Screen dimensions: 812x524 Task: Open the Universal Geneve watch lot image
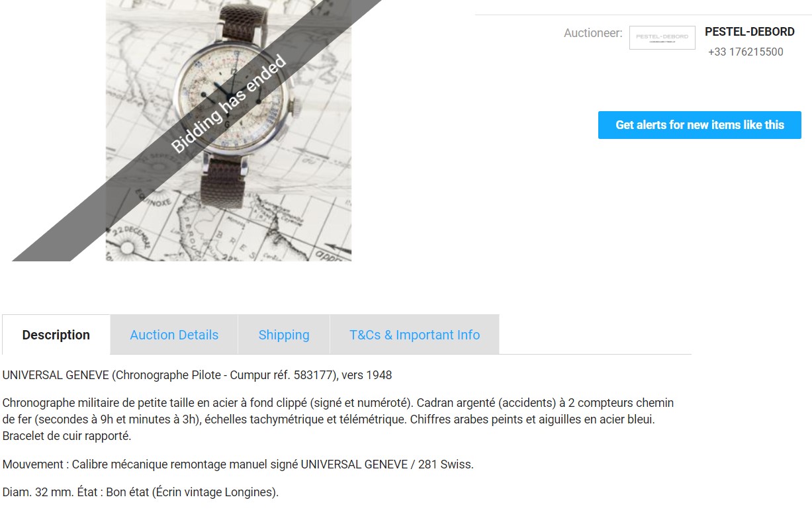[228, 130]
